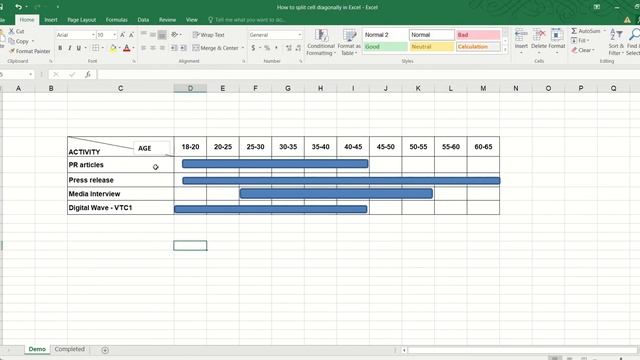Viewport: 640px width, 360px height.
Task: Apply Accounting dollar format
Action: (x=253, y=48)
